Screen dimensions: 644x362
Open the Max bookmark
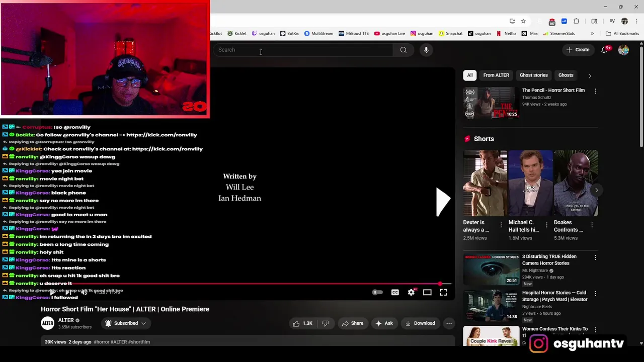click(x=530, y=34)
